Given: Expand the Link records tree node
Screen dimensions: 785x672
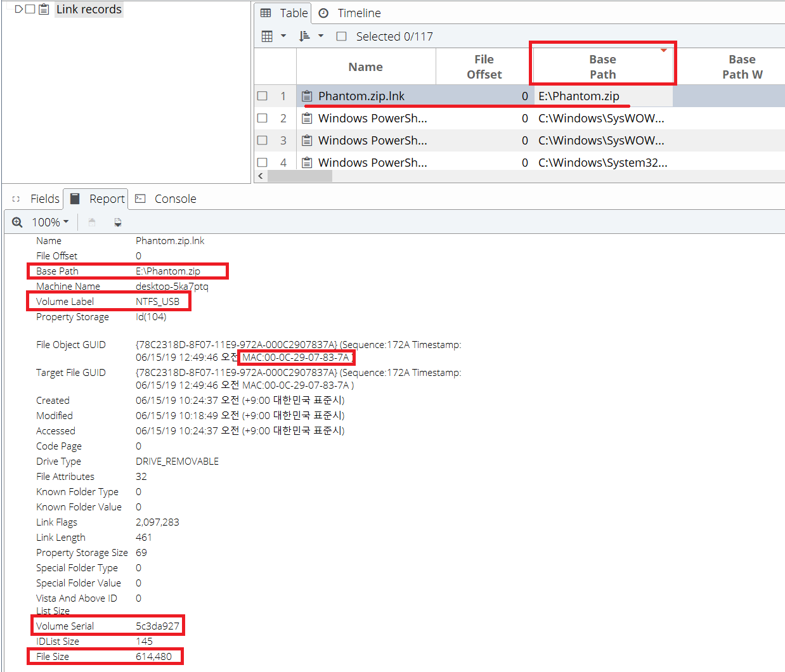Looking at the screenshot, I should click(18, 10).
